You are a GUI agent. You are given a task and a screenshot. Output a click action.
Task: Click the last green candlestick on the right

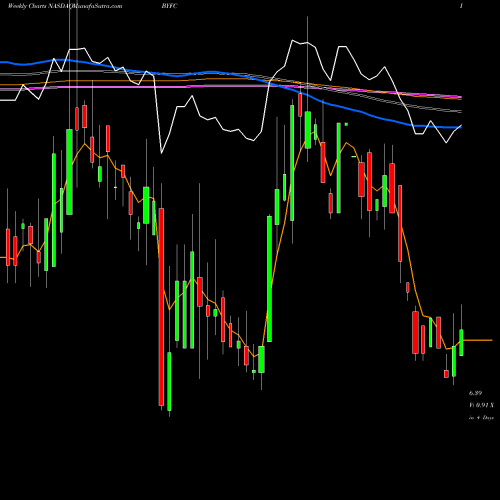[x=461, y=343]
